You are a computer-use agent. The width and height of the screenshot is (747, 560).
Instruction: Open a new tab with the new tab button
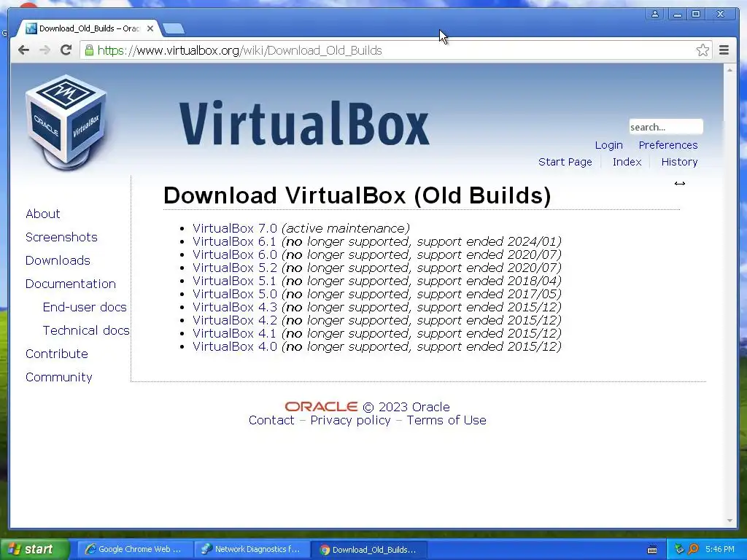[174, 29]
